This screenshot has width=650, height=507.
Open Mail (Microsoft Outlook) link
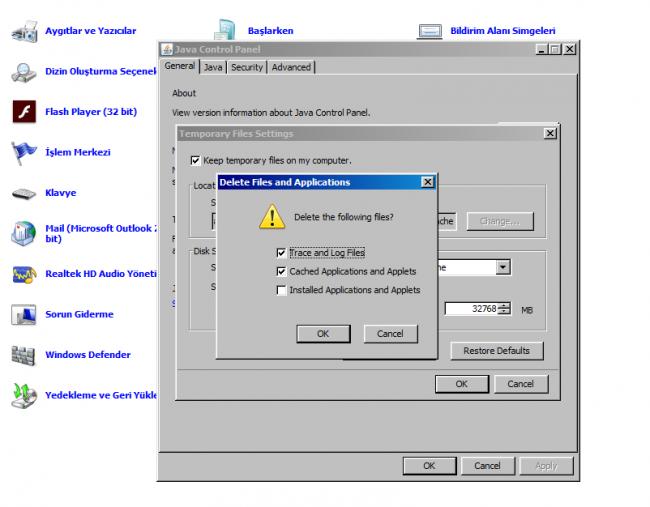point(101,234)
